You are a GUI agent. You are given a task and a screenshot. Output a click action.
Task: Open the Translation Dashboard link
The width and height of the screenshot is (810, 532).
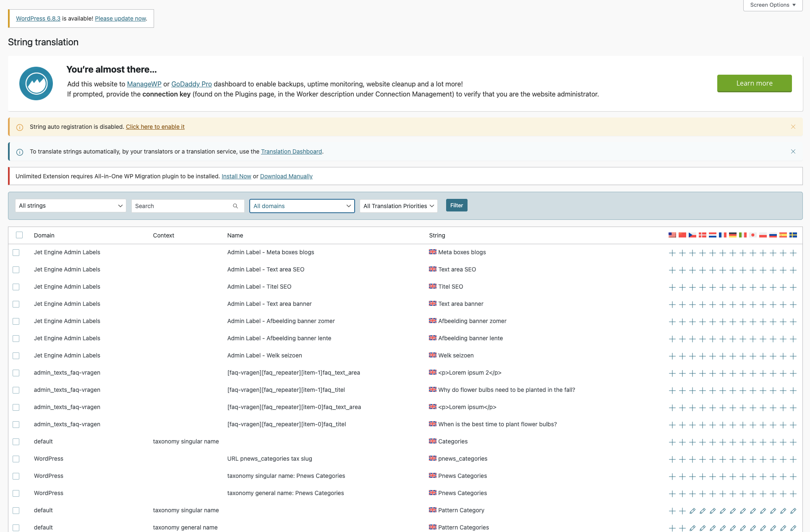pyautogui.click(x=291, y=151)
